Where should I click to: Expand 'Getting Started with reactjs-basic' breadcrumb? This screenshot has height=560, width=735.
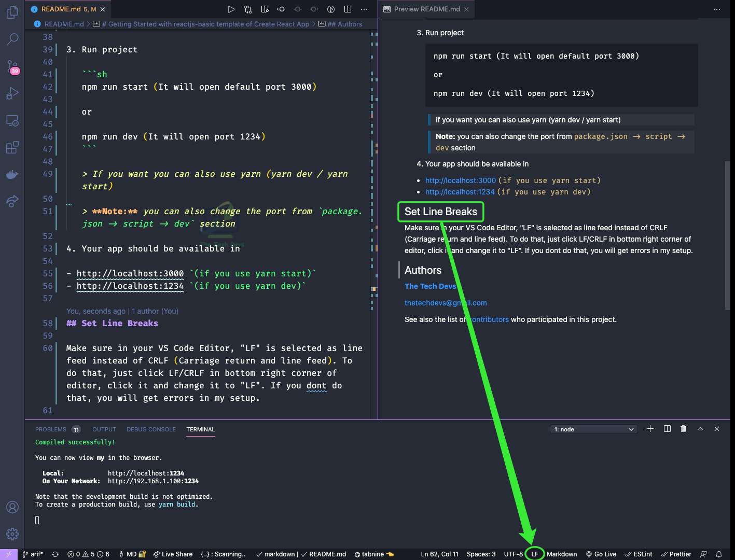click(x=201, y=24)
